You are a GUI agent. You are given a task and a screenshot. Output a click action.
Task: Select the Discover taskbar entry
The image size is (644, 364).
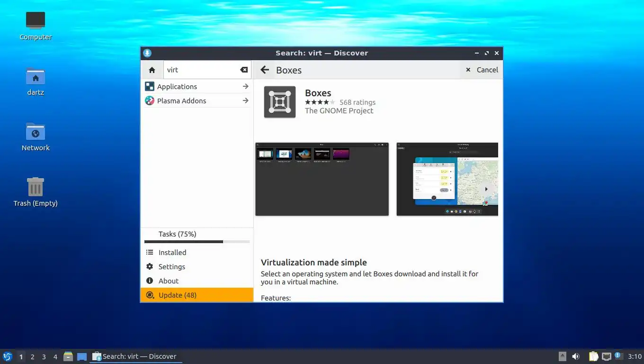click(x=136, y=356)
